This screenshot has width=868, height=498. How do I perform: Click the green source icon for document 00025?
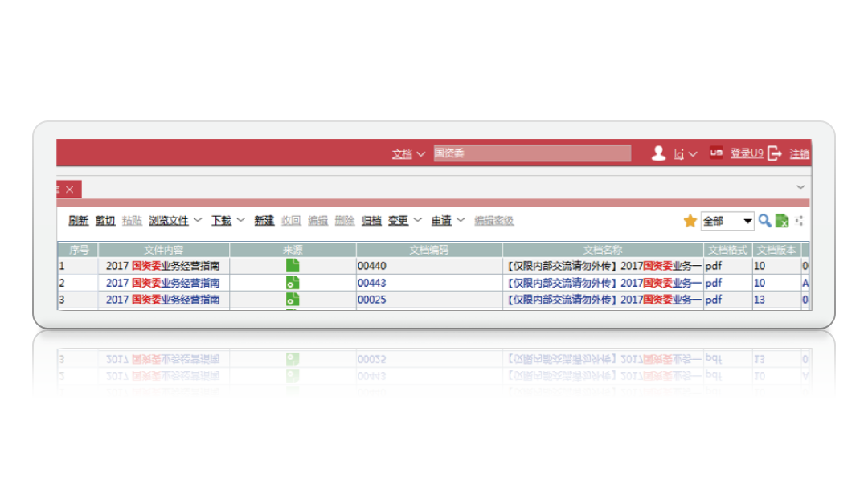(293, 300)
